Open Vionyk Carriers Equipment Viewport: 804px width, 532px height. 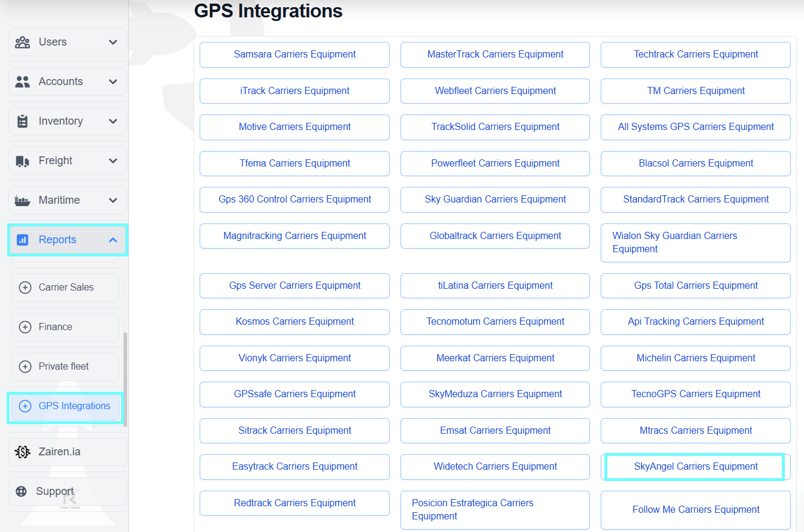[x=294, y=358]
